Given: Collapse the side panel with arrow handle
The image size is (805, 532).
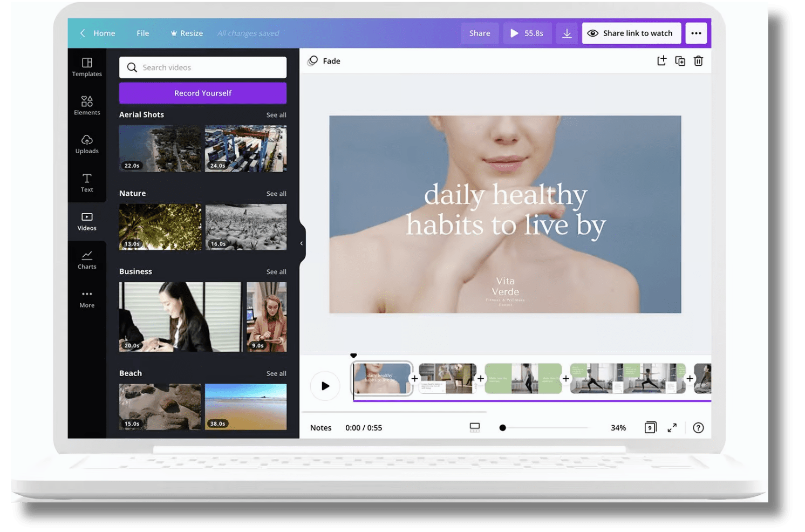Looking at the screenshot, I should (x=301, y=243).
